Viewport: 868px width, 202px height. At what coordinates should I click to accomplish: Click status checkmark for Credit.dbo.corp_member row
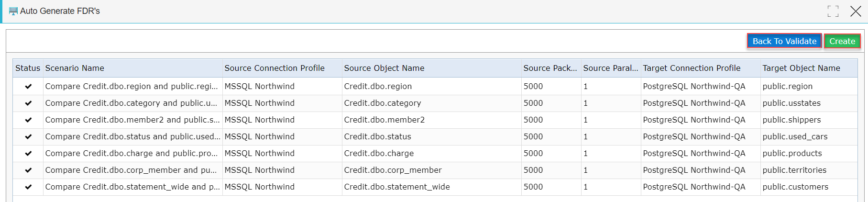pyautogui.click(x=28, y=170)
